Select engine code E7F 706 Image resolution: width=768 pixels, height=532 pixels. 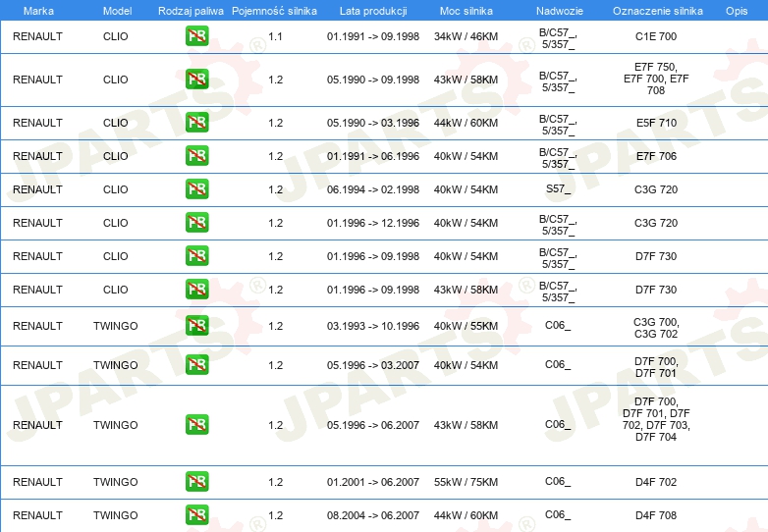pyautogui.click(x=656, y=156)
